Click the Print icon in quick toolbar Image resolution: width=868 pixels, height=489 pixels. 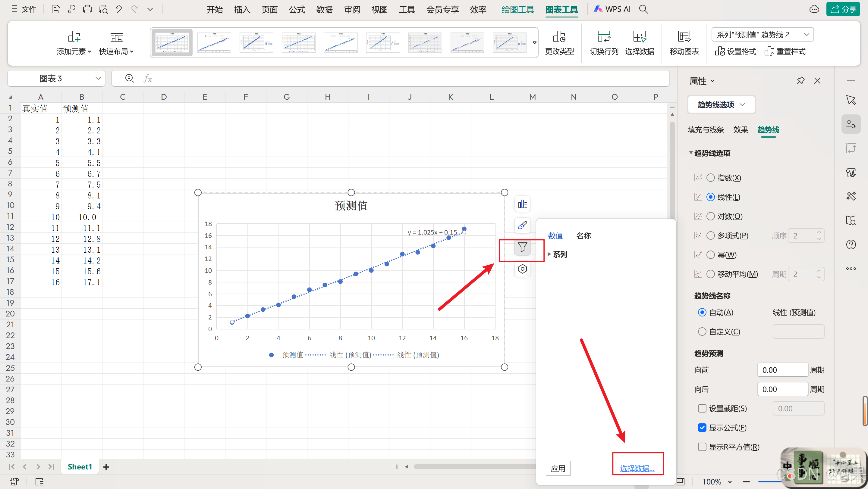(87, 9)
